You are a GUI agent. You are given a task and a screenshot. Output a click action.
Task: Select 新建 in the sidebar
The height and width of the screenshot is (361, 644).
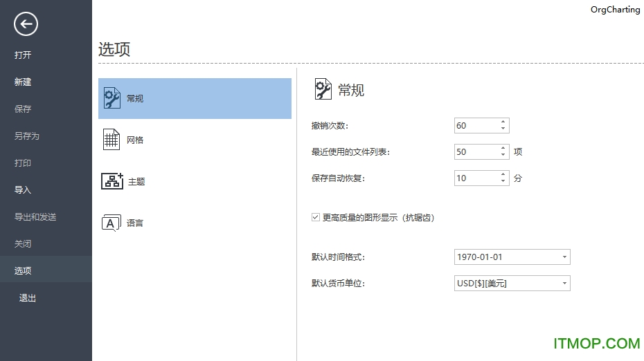[23, 82]
